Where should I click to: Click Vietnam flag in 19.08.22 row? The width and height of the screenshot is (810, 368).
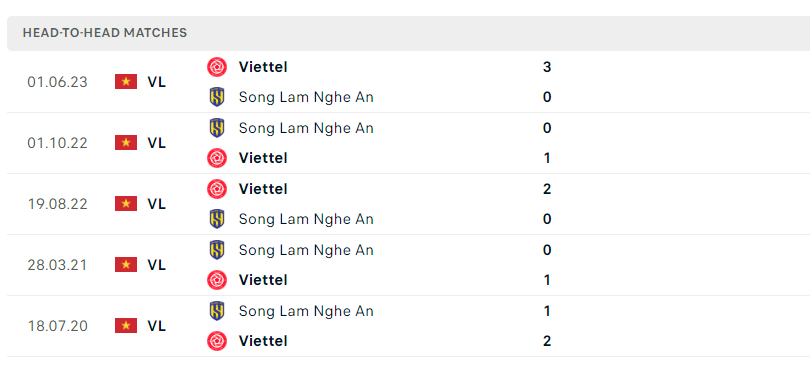[126, 204]
